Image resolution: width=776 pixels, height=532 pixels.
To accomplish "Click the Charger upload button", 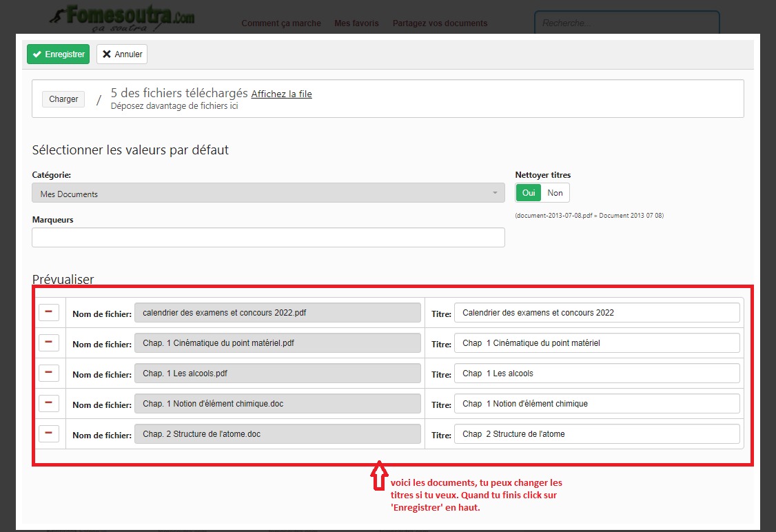I will pos(63,99).
